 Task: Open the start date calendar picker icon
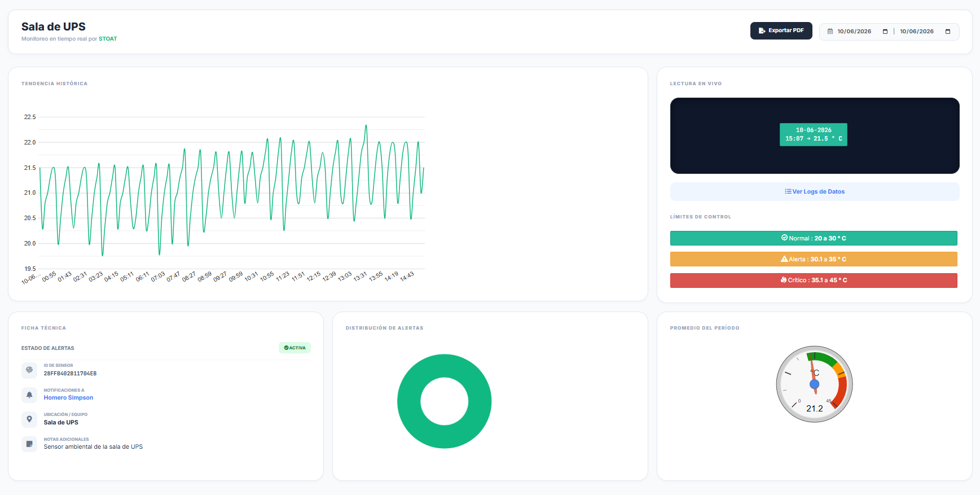(x=885, y=32)
